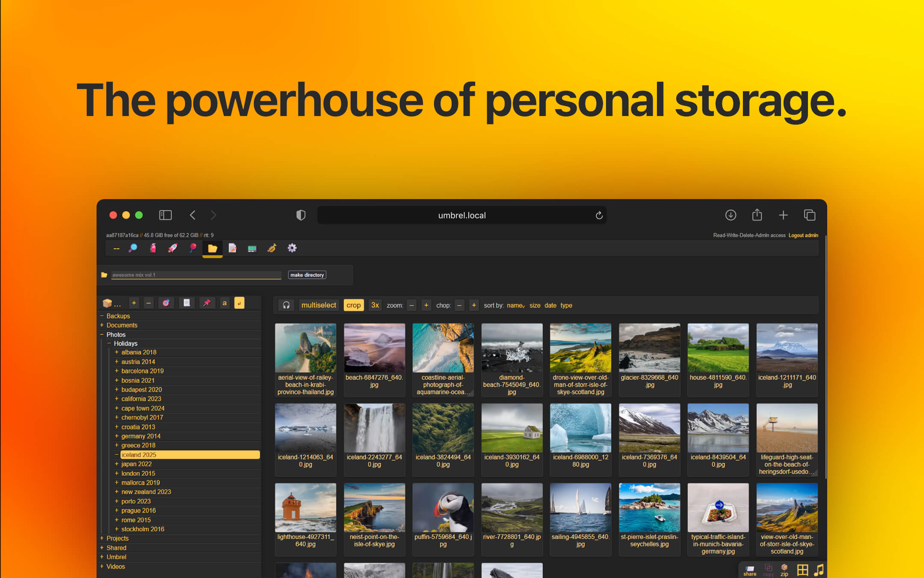Click the Logout admin link

coord(803,235)
